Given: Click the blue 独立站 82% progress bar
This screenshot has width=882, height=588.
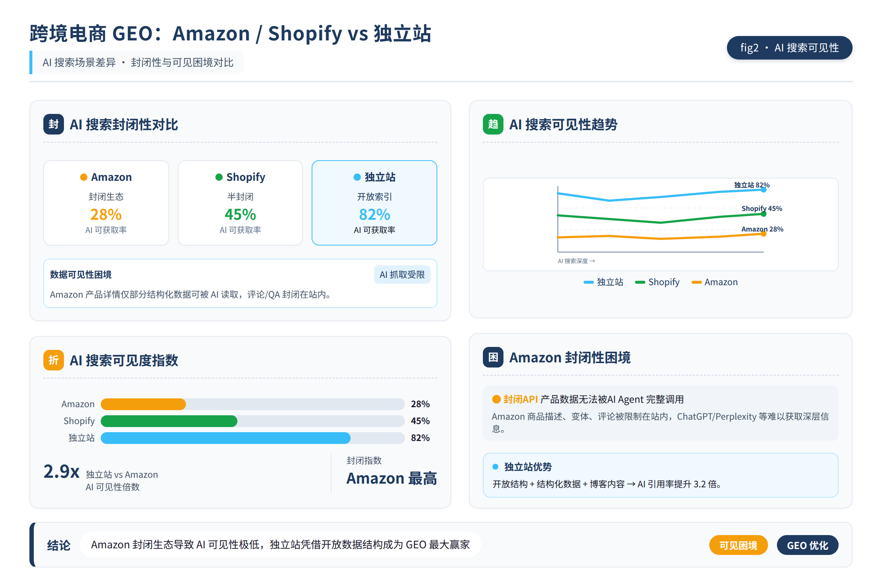Looking at the screenshot, I should tap(225, 438).
